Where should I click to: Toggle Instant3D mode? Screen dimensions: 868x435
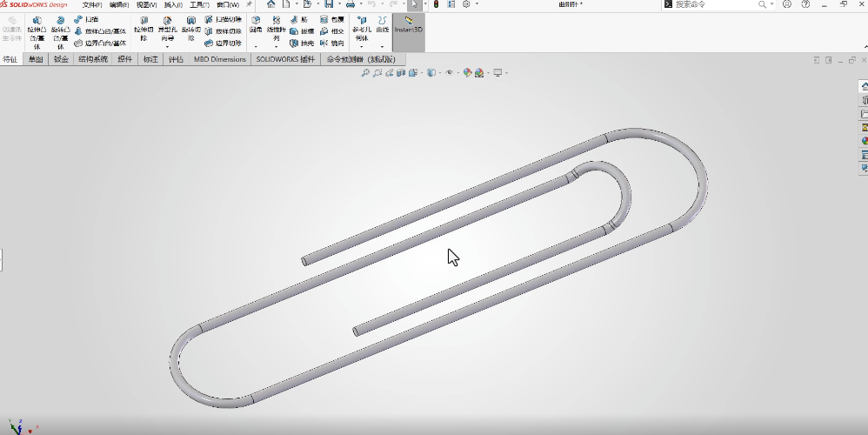click(x=409, y=26)
